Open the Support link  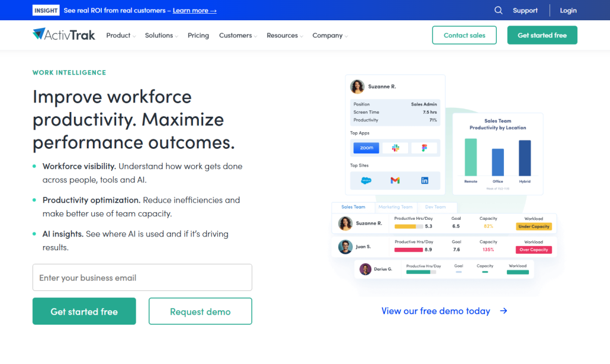tap(525, 11)
